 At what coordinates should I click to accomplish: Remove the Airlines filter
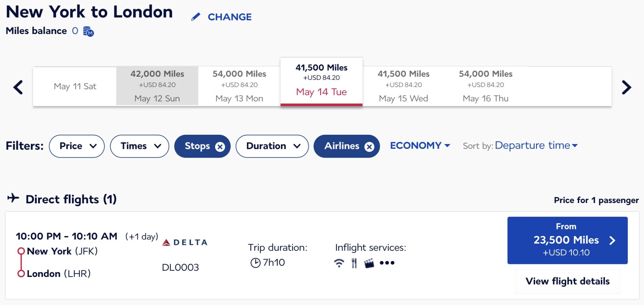click(369, 146)
